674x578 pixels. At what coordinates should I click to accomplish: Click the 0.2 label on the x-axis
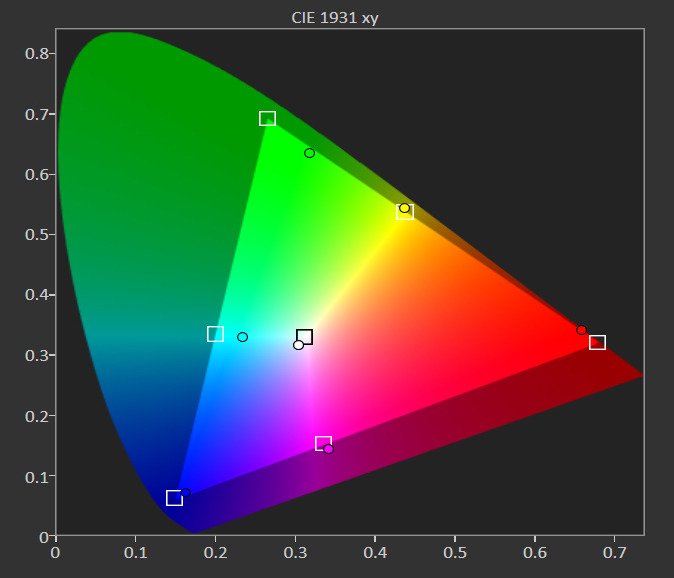click(x=215, y=553)
